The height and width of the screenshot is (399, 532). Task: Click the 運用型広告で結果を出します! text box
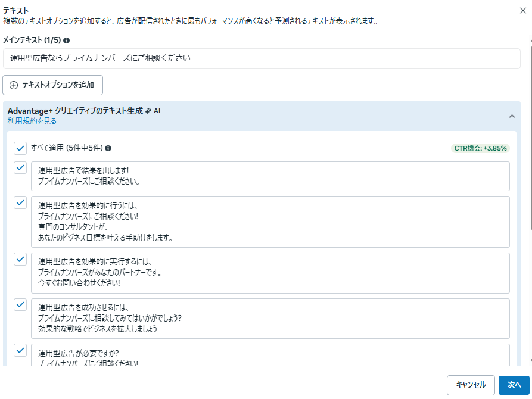270,176
